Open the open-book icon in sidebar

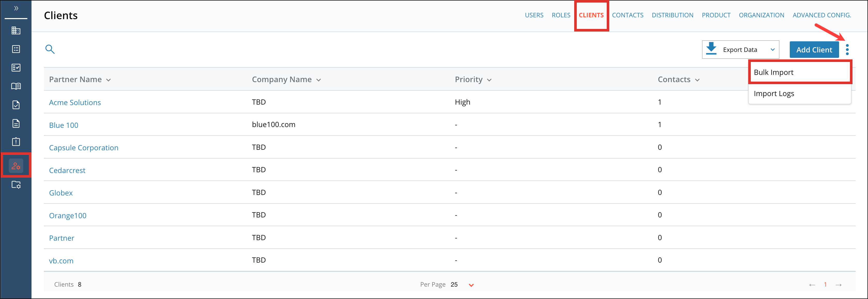point(16,86)
